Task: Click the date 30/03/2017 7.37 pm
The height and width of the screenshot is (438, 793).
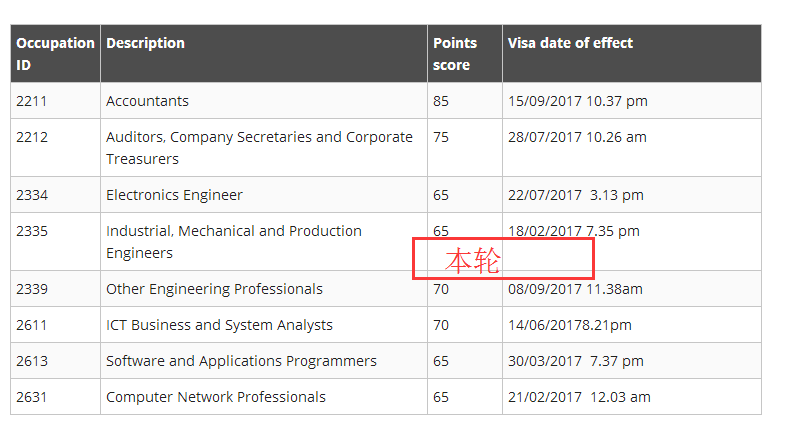Action: [576, 361]
